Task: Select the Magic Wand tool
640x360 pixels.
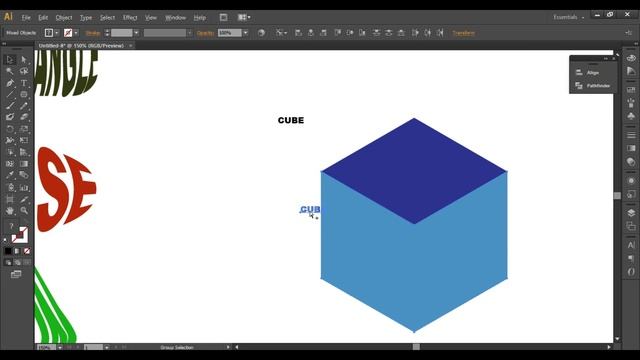Action: (x=10, y=71)
